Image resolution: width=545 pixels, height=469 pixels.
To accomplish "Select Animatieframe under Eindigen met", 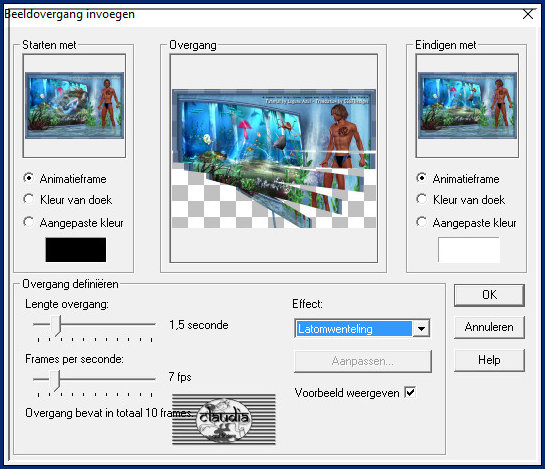I will click(422, 178).
